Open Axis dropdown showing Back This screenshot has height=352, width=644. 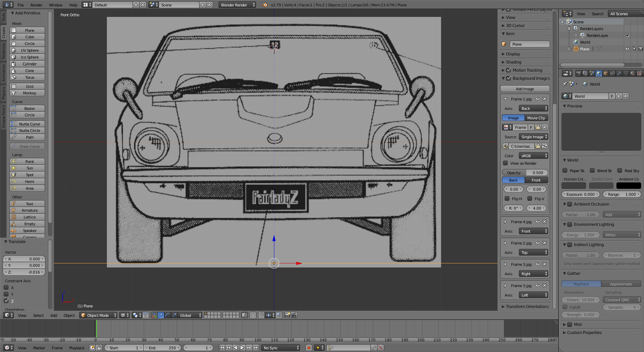tap(533, 108)
